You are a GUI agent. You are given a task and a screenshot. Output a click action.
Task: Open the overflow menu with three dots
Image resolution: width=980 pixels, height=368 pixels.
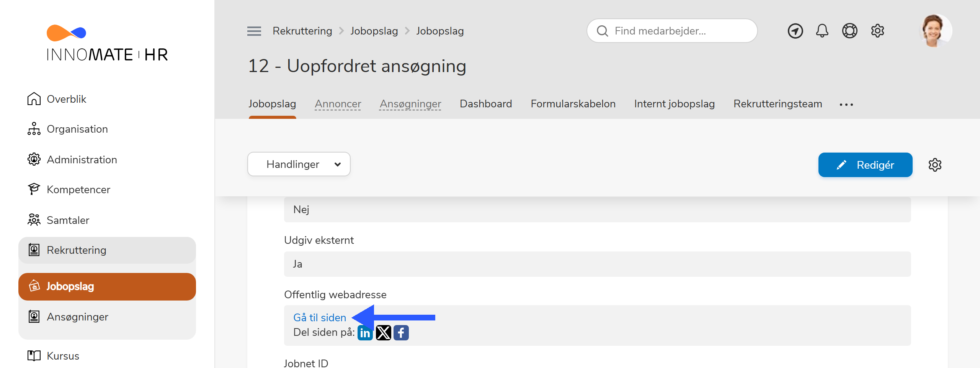click(846, 104)
